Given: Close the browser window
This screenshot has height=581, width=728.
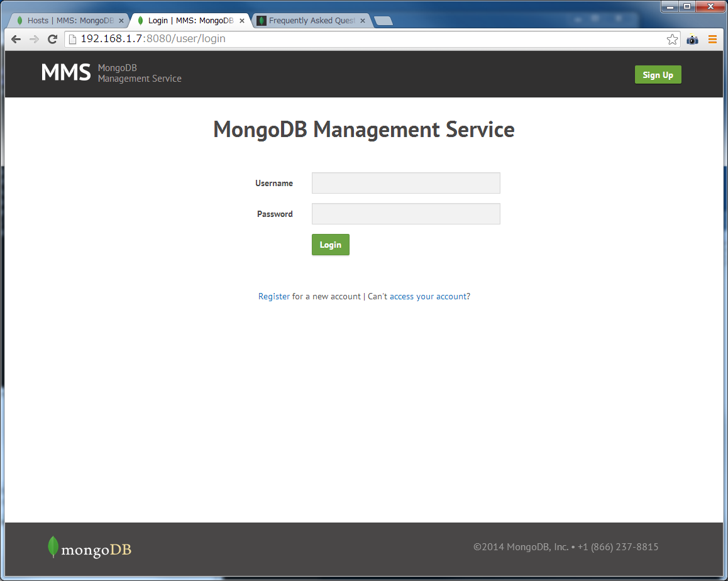Looking at the screenshot, I should (x=710, y=7).
